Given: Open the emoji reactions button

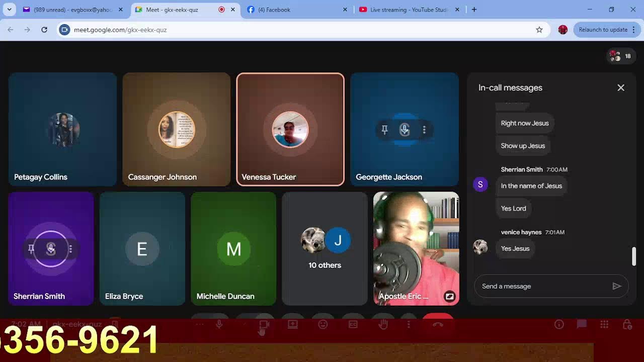Looking at the screenshot, I should point(323,324).
